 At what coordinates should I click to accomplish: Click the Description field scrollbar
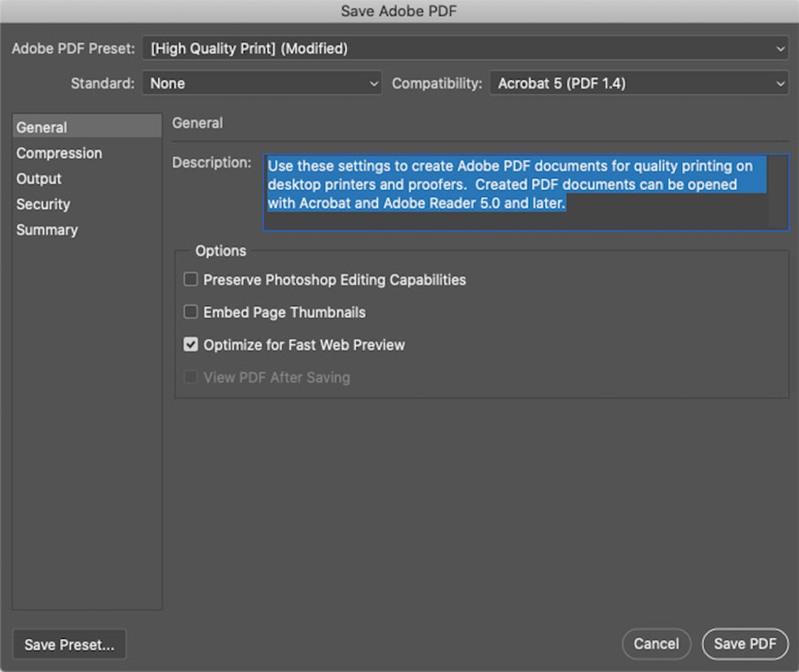(779, 193)
